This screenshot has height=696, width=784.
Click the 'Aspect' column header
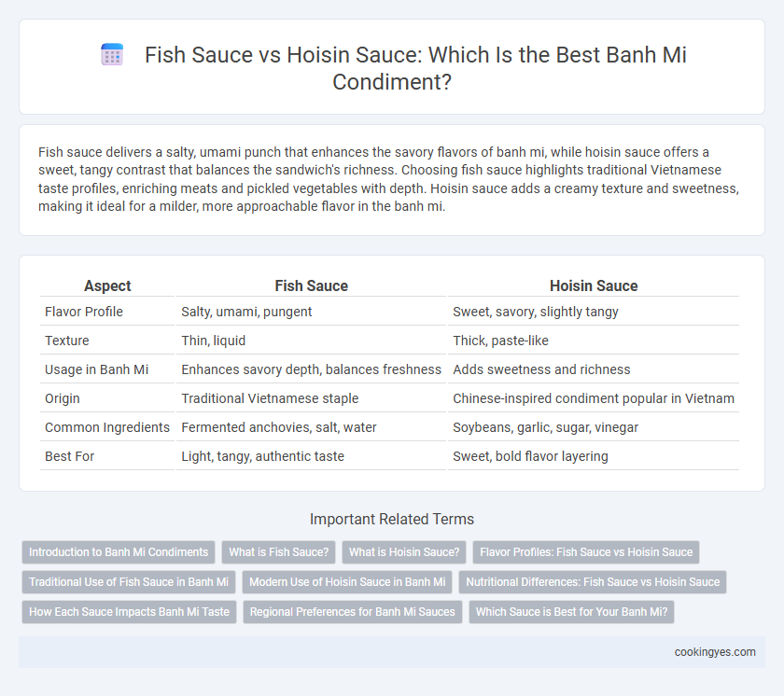pyautogui.click(x=107, y=285)
